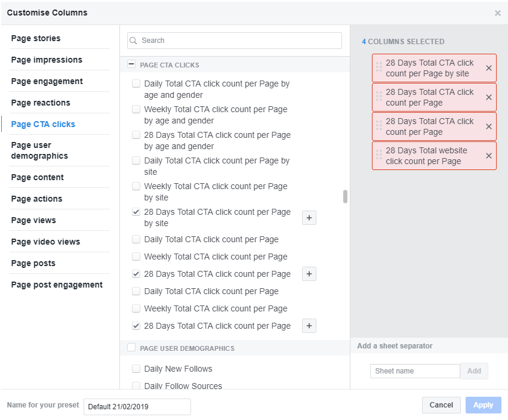Remove the CTA click count by site column

[x=488, y=68]
